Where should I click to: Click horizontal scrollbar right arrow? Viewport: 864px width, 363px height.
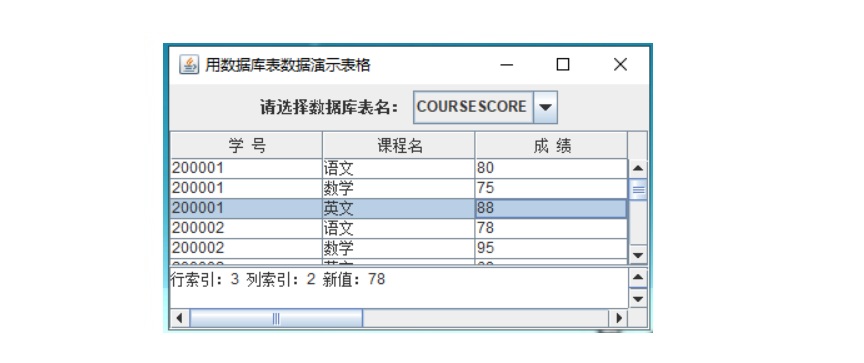point(618,318)
